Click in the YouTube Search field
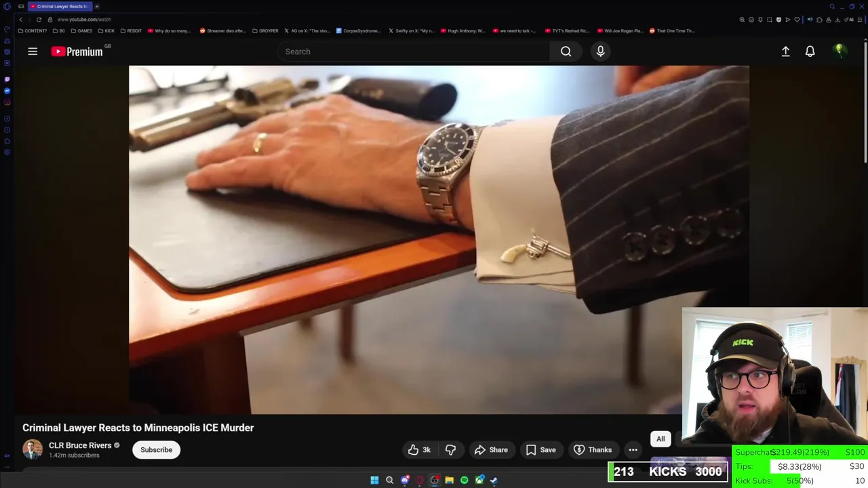868x488 pixels. click(413, 52)
